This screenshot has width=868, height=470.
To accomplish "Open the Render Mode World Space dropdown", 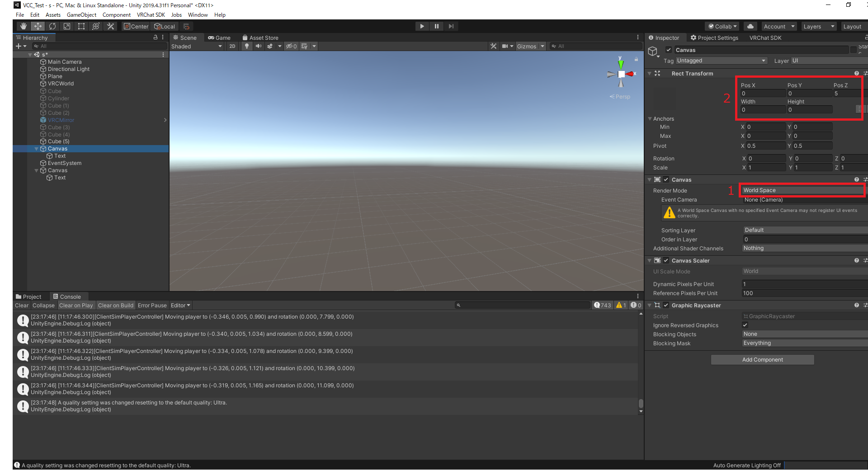I will click(x=802, y=190).
